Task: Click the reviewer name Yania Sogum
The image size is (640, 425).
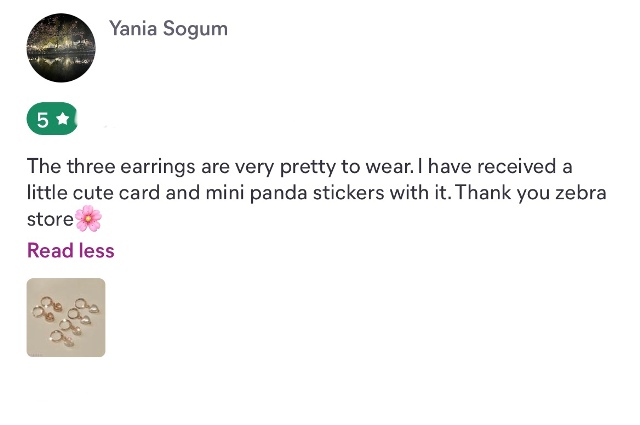Action: point(168,28)
